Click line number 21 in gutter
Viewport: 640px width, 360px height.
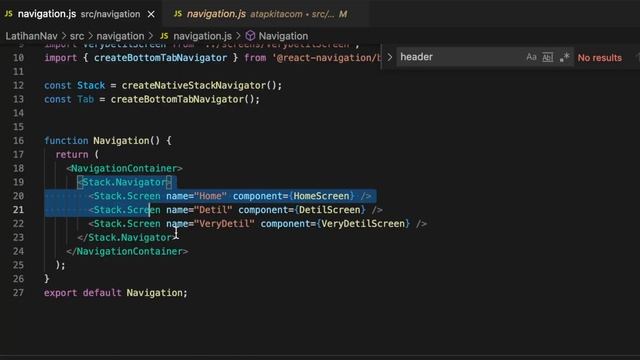(x=18, y=209)
